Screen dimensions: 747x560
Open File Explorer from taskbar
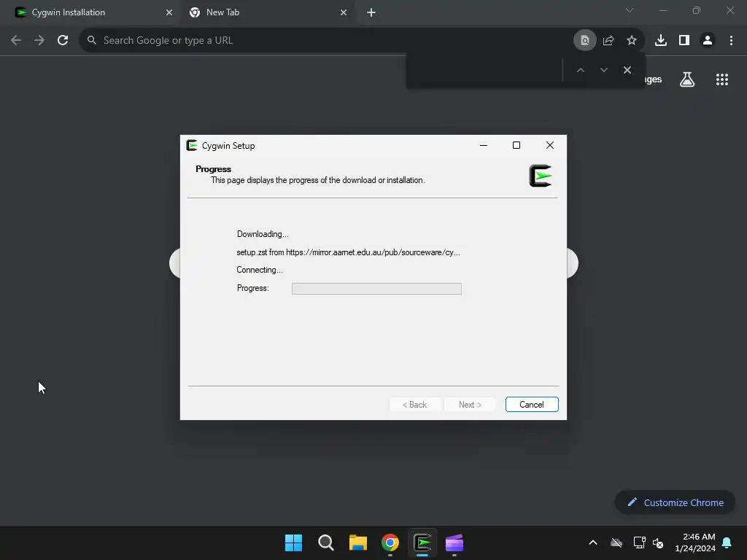tap(357, 542)
